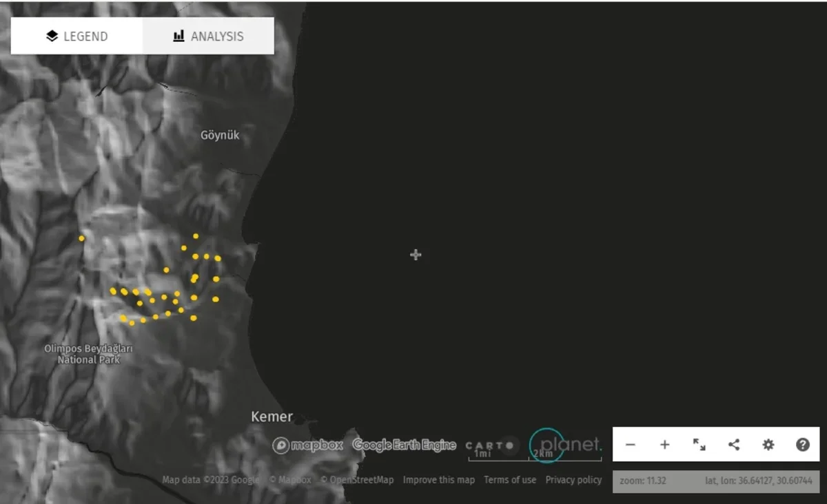
Task: Click the isolated yellow alert dot farthest west
Action: [81, 238]
